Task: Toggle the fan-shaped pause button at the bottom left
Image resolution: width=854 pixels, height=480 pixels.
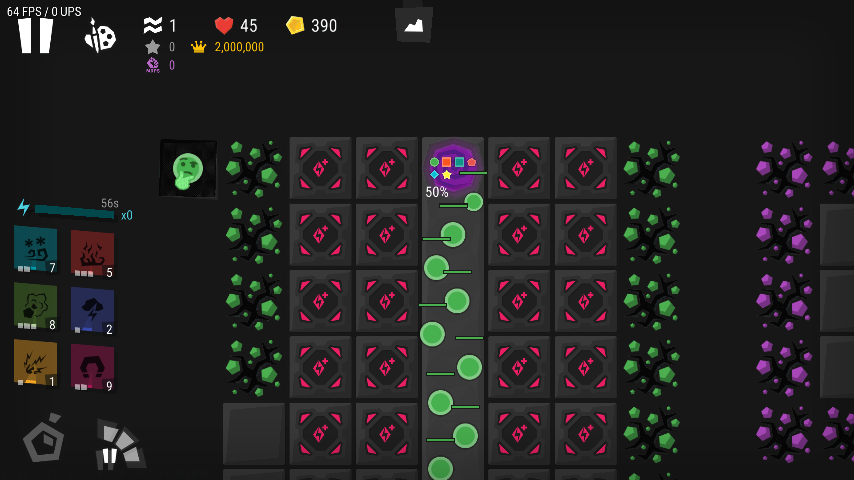Action: click(x=119, y=445)
